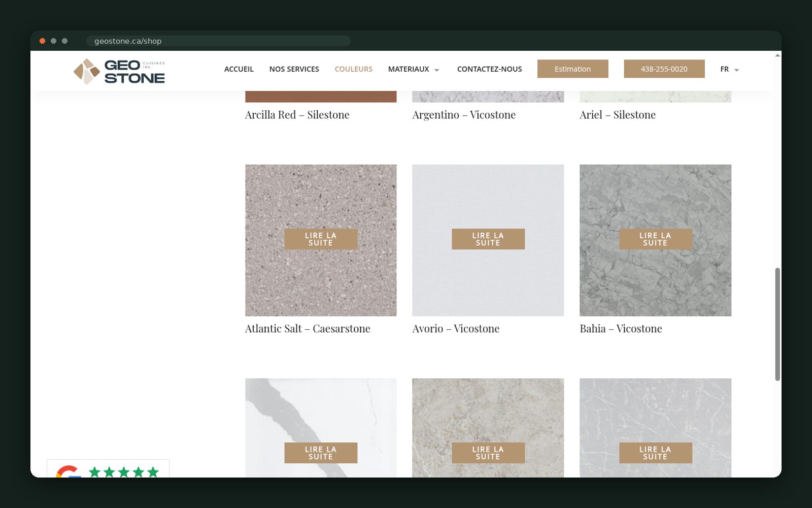
Task: Click the Arcilla Red brown swatch image
Action: pos(321,97)
